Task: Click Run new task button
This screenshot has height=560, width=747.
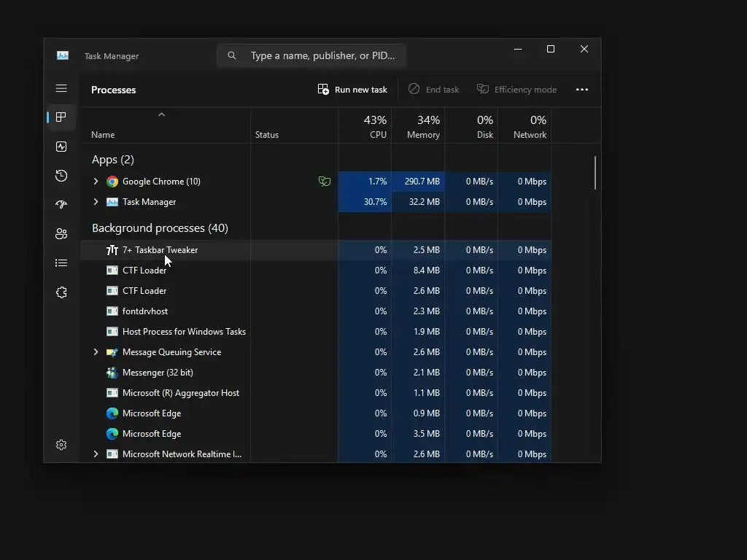Action: 352,90
